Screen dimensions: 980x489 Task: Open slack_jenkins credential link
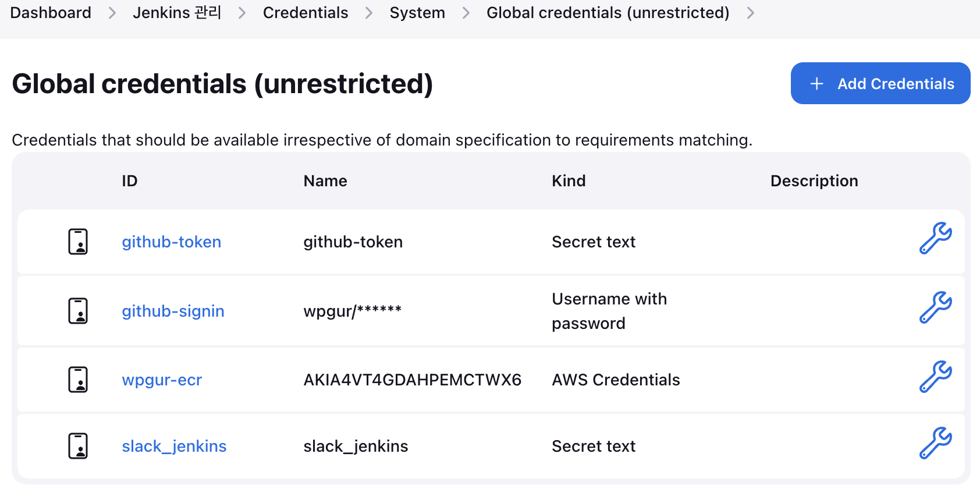coord(174,446)
